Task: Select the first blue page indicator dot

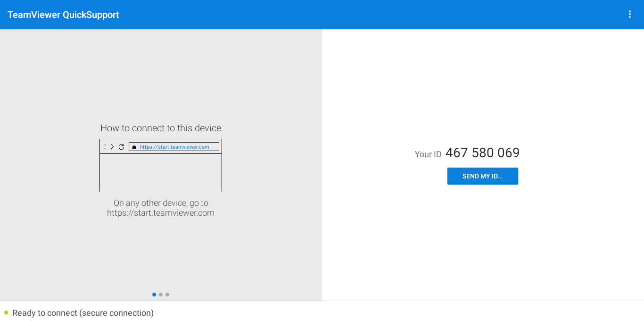Action: point(154,295)
